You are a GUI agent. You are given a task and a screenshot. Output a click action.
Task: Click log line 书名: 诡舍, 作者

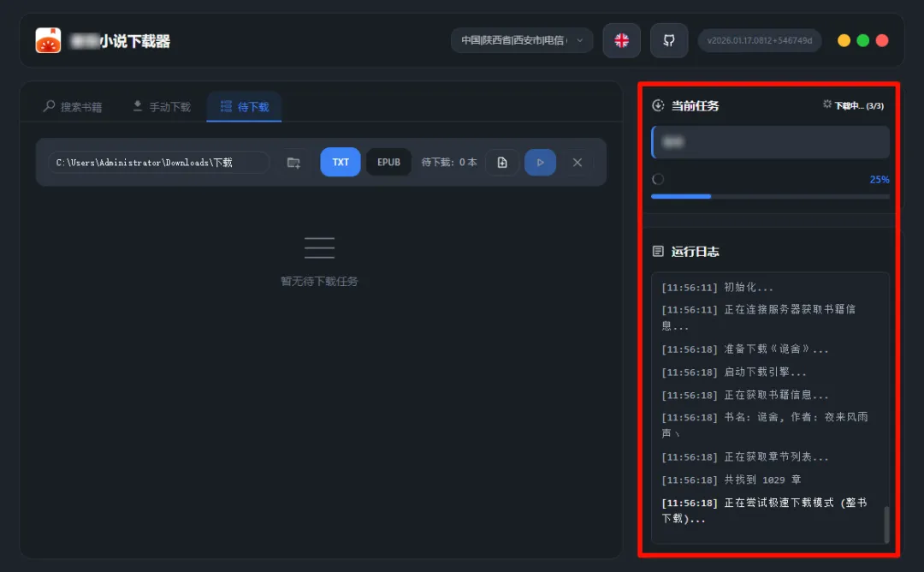pos(764,425)
